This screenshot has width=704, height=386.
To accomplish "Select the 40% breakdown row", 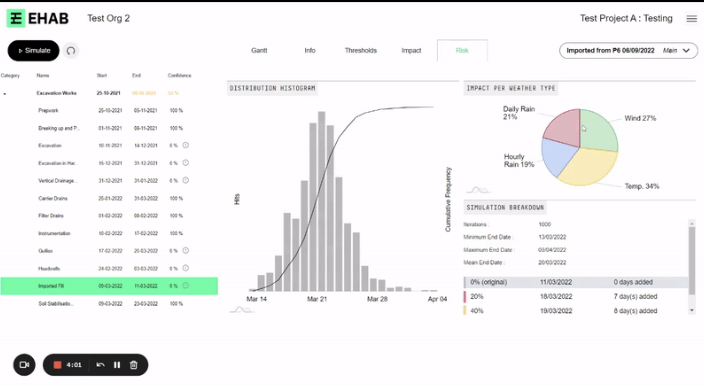I will pyautogui.click(x=576, y=311).
